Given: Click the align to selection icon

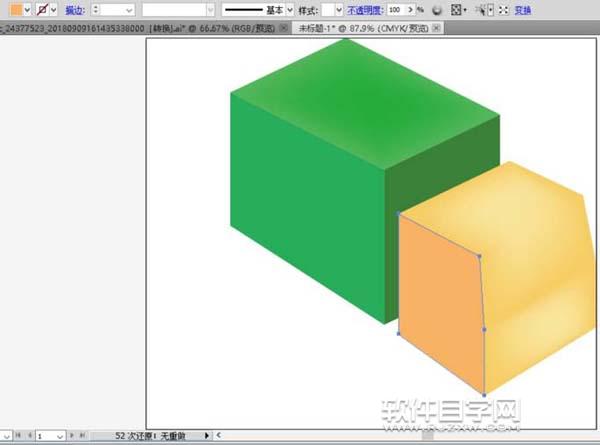Looking at the screenshot, I should click(x=456, y=10).
